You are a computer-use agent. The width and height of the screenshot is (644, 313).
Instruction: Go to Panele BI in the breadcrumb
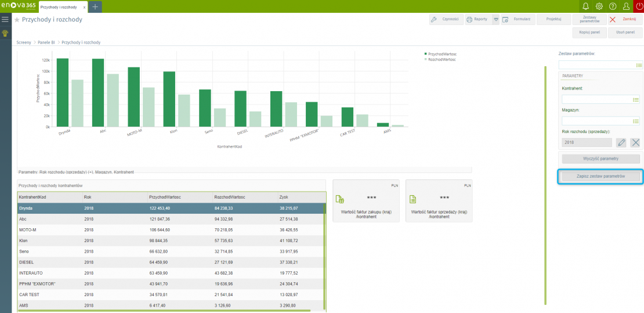click(x=46, y=42)
